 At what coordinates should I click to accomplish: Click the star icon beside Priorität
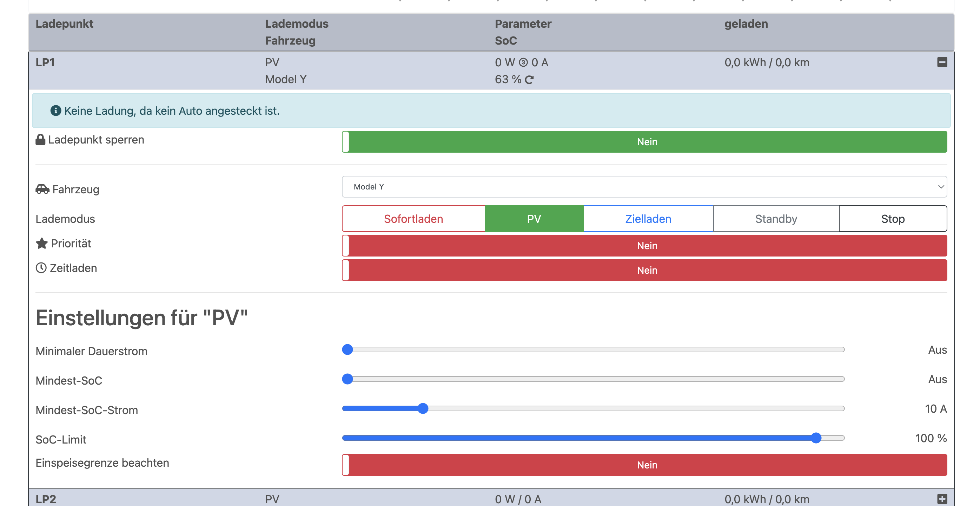click(x=42, y=244)
